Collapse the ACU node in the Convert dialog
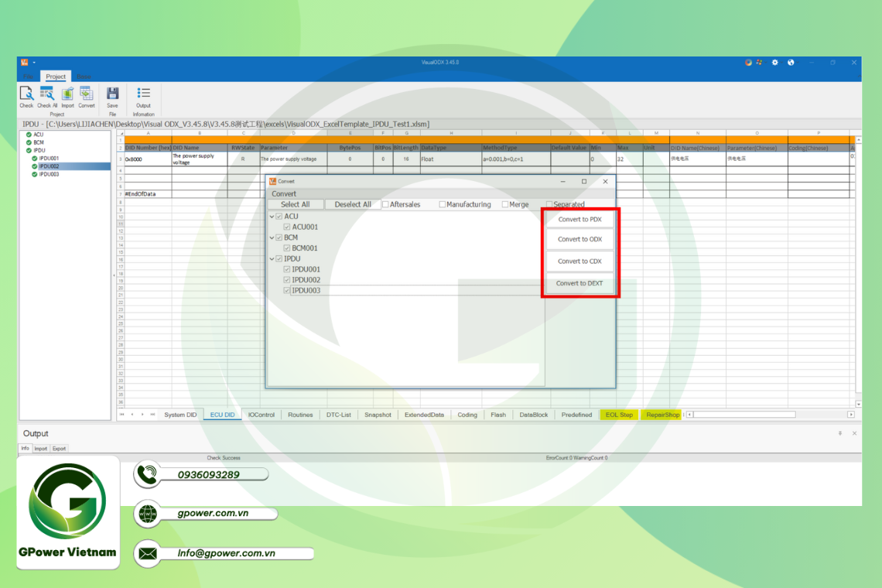Image resolution: width=882 pixels, height=588 pixels. pos(272,217)
